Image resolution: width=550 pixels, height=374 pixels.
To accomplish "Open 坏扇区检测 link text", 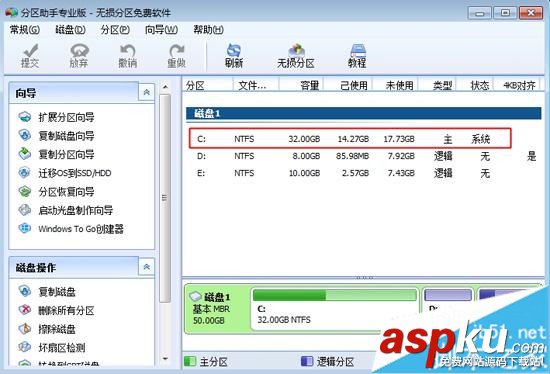I will click(62, 348).
